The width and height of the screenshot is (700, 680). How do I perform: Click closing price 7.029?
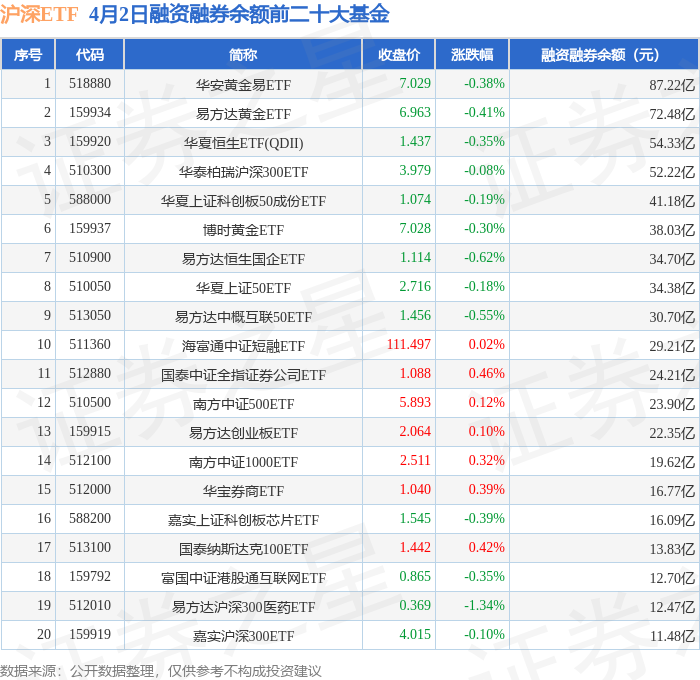pyautogui.click(x=415, y=83)
